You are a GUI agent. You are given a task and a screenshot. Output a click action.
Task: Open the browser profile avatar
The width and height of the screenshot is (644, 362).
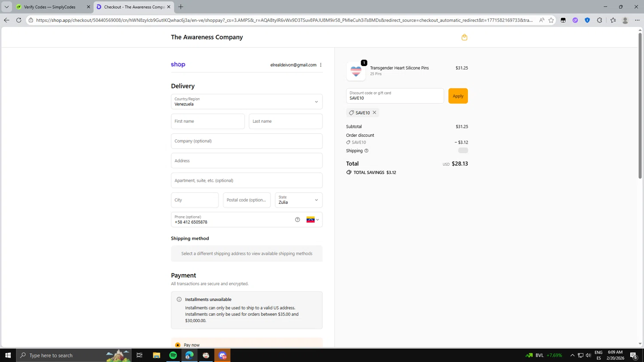(625, 20)
